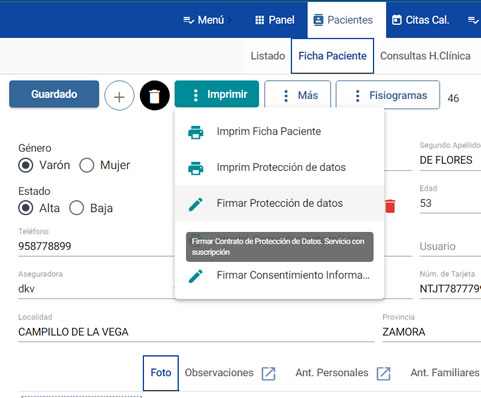Click the red trash icon beside Edad
This screenshot has width=481, height=398.
(390, 206)
